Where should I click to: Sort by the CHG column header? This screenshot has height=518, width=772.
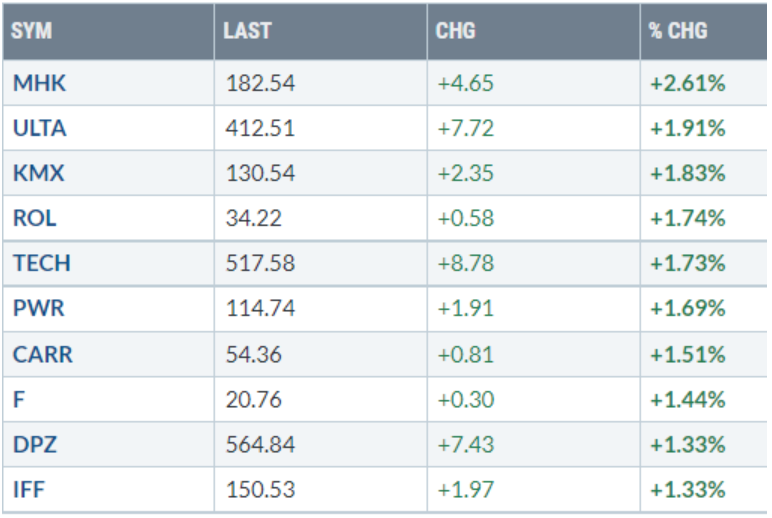tap(456, 31)
